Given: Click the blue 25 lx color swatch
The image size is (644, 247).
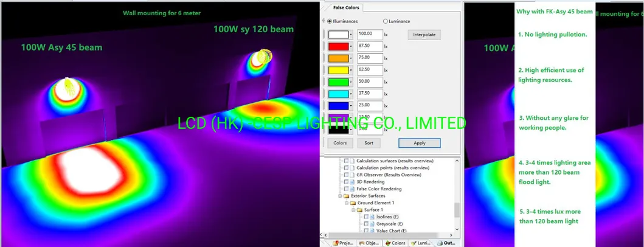Looking at the screenshot, I should click(x=339, y=106).
